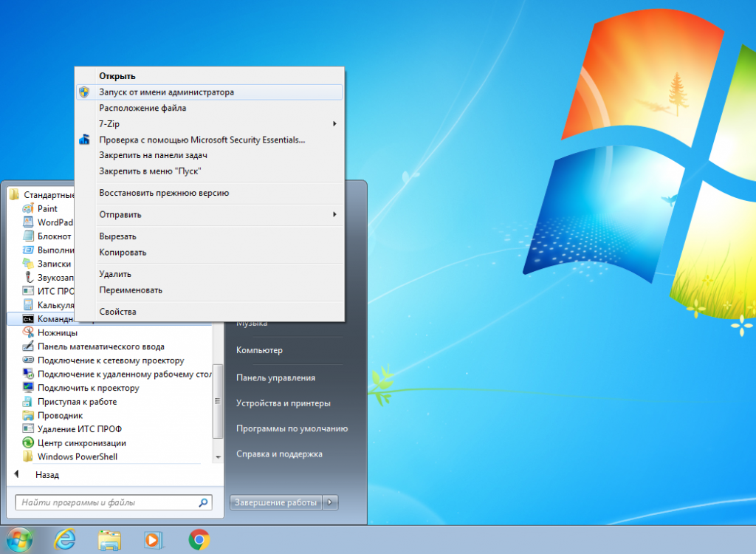Click the Звукозапись microphone icon
756x554 pixels.
(x=28, y=278)
